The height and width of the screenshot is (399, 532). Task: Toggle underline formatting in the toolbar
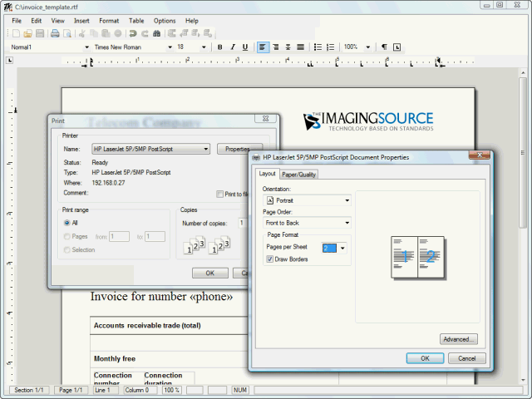point(245,47)
